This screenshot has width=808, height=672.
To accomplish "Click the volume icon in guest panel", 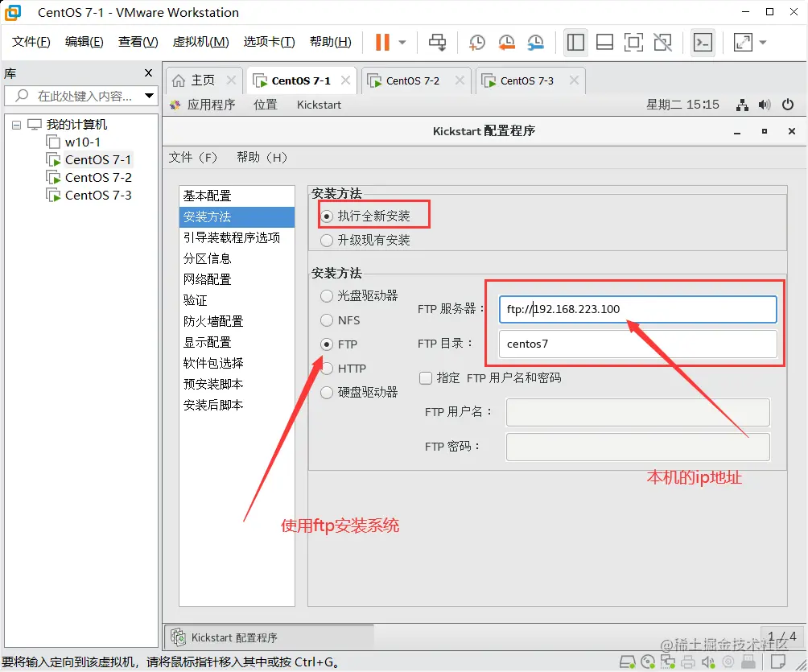I will 765,105.
